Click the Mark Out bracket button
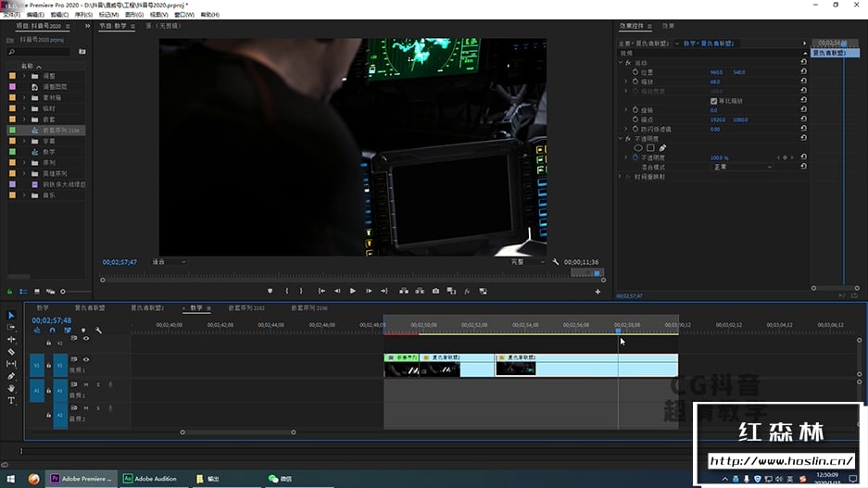Viewport: 868px width, 488px height. point(301,291)
